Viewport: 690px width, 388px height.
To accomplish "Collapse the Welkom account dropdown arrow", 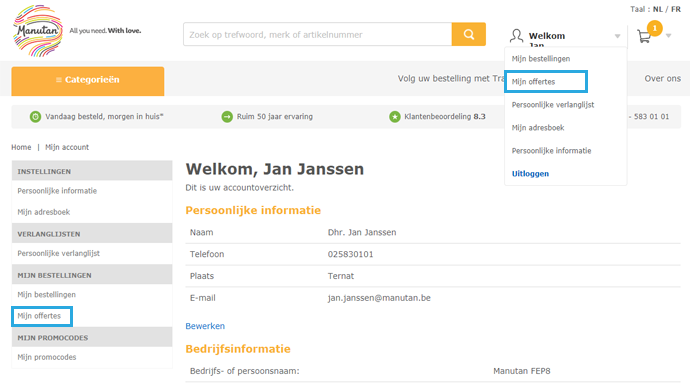I will pos(617,36).
